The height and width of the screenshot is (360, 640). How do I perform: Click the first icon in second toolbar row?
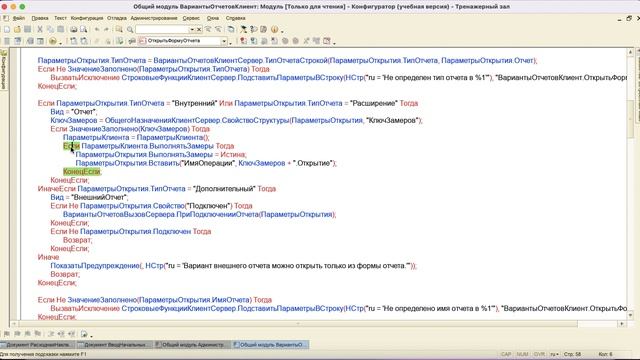[x=7, y=41]
